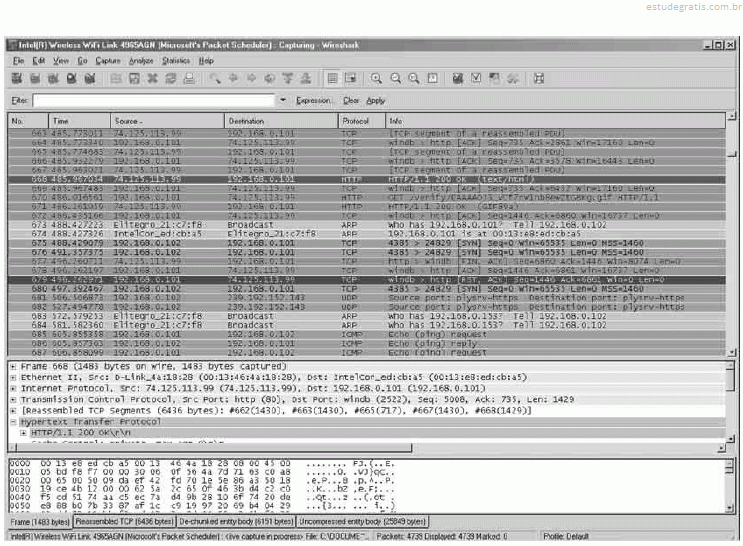Go forward in packet history arrow
The image size is (743, 546).
(x=251, y=79)
